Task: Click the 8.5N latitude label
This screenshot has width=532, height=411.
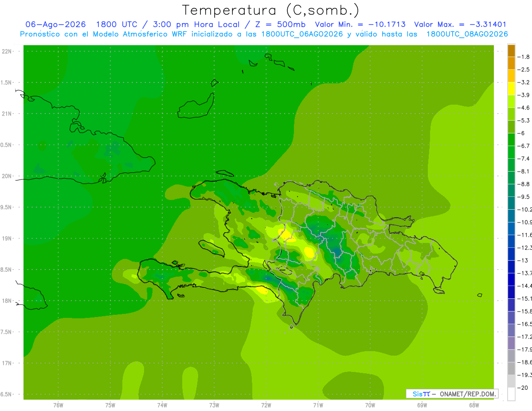Action: (x=7, y=270)
